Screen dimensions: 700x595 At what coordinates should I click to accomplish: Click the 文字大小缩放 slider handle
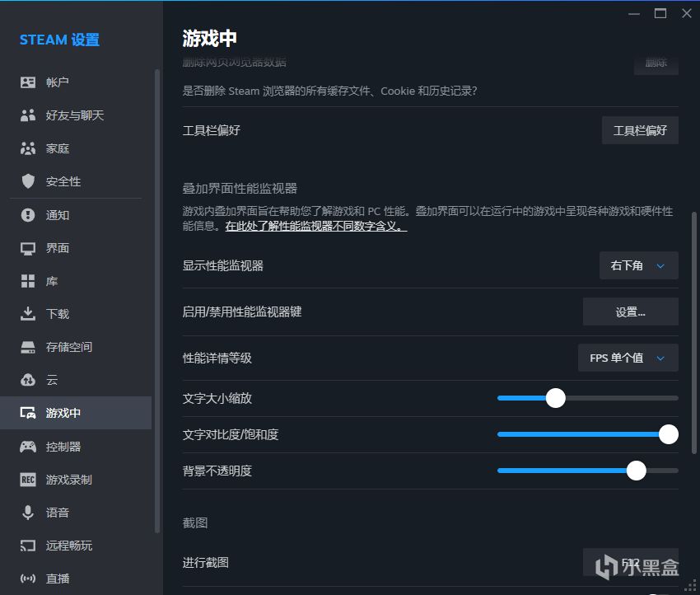click(556, 398)
